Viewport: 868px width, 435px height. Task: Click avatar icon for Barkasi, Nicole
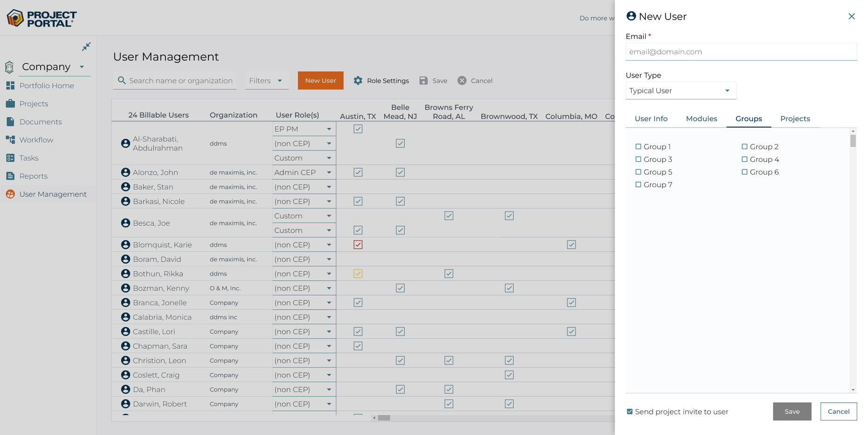(125, 201)
